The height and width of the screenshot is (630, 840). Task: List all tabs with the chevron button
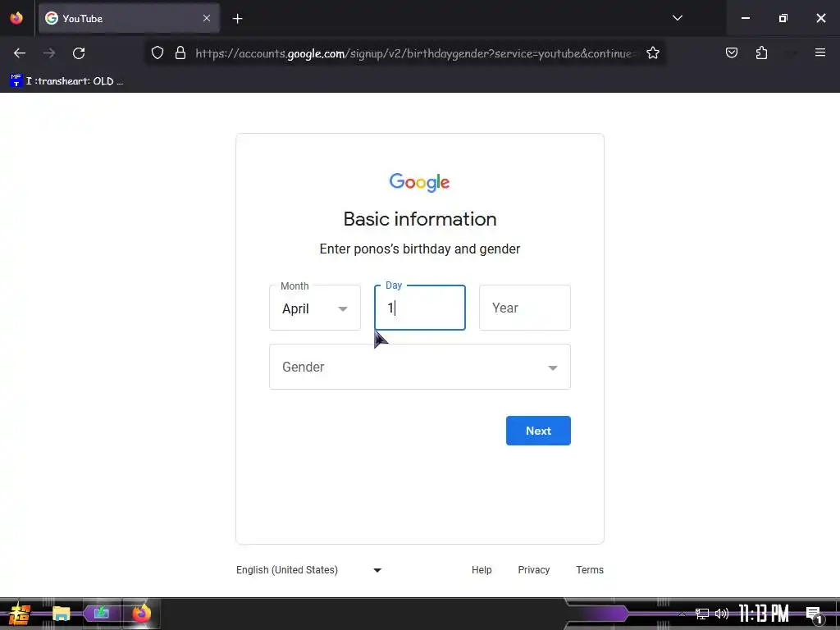pos(677,18)
